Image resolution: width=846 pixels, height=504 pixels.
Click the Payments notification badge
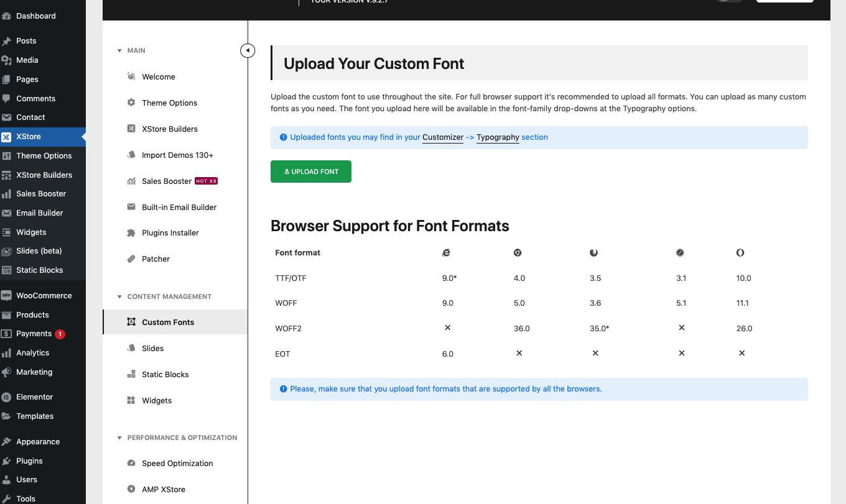click(x=60, y=334)
